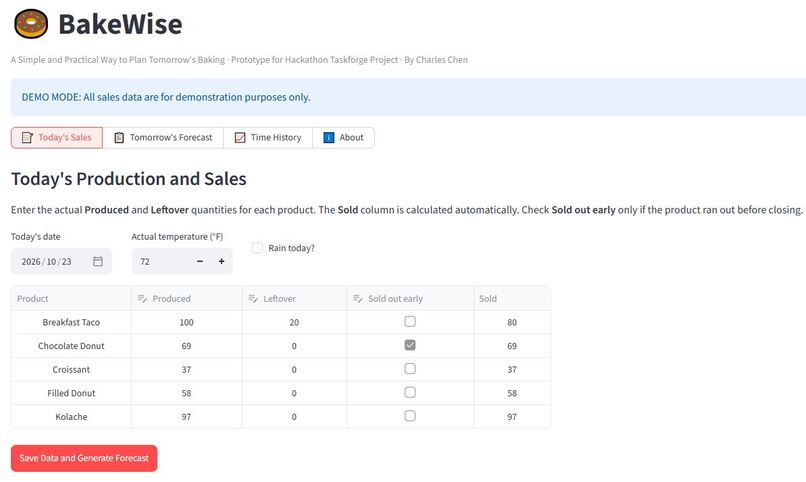Open the About tab
Screen dimensions: 806x482
(x=343, y=138)
